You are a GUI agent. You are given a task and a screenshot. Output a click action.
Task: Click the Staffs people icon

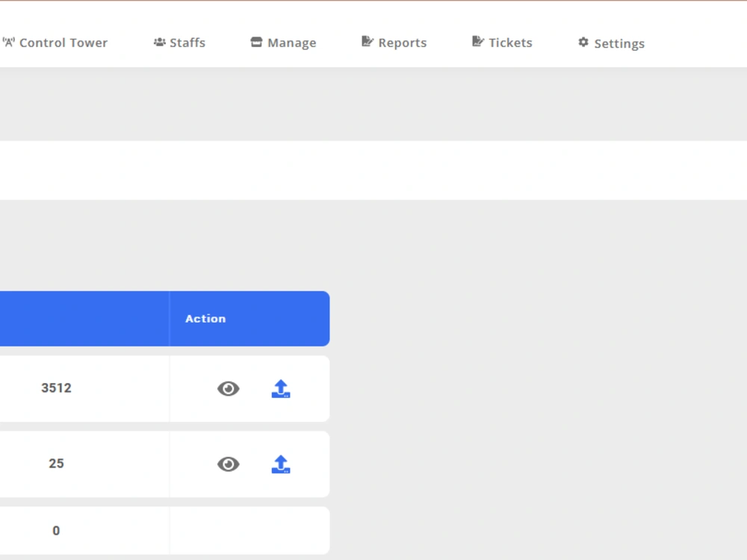160,43
